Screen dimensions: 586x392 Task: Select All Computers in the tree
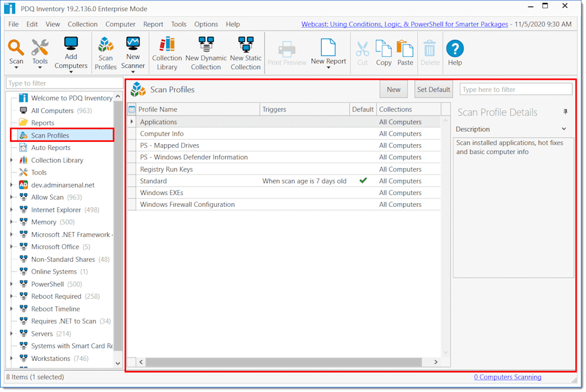pos(52,111)
